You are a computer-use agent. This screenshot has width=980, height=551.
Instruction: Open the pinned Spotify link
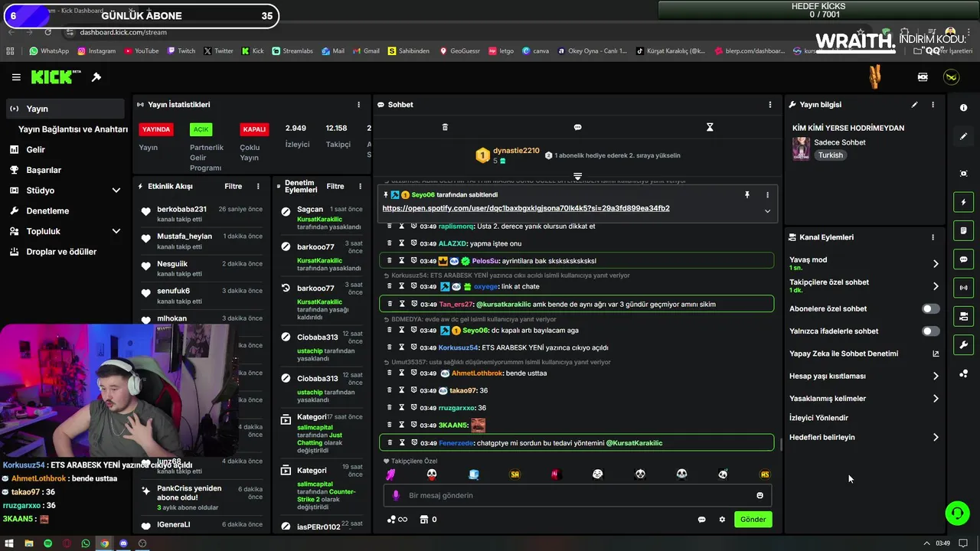(526, 208)
